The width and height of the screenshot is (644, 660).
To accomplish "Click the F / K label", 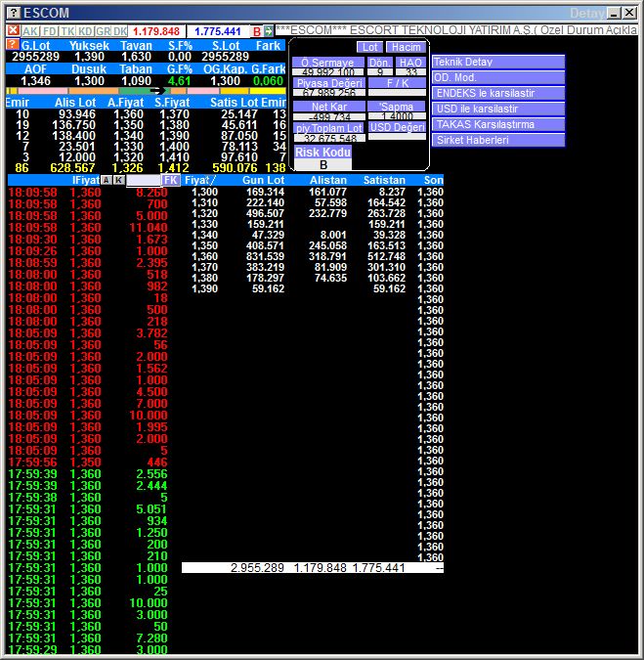I will coord(397,83).
